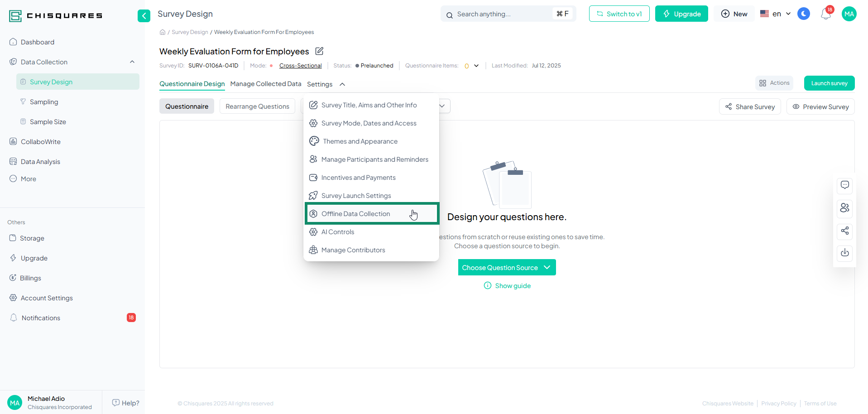This screenshot has width=868, height=414.
Task: Open the MA user avatar in header
Action: click(x=849, y=14)
